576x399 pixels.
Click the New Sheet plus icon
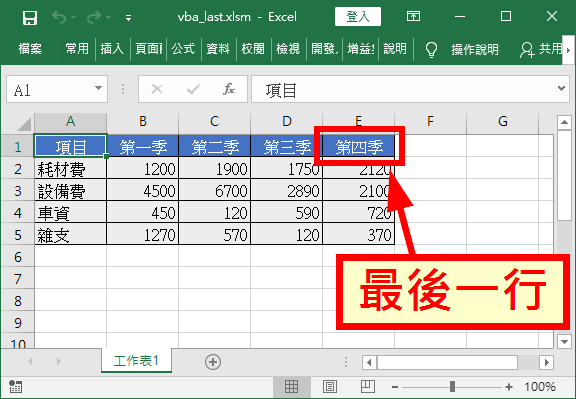click(x=213, y=362)
